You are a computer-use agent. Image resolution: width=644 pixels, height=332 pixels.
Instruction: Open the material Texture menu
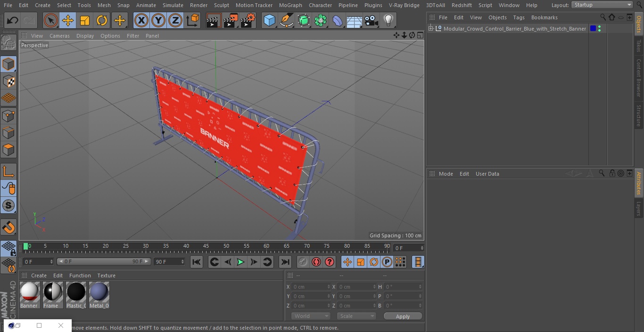click(106, 275)
